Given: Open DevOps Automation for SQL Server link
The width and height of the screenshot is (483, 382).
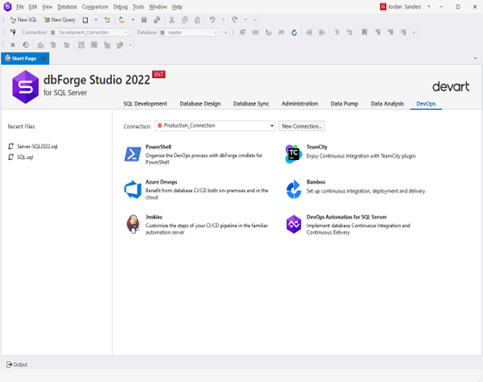Looking at the screenshot, I should click(347, 217).
